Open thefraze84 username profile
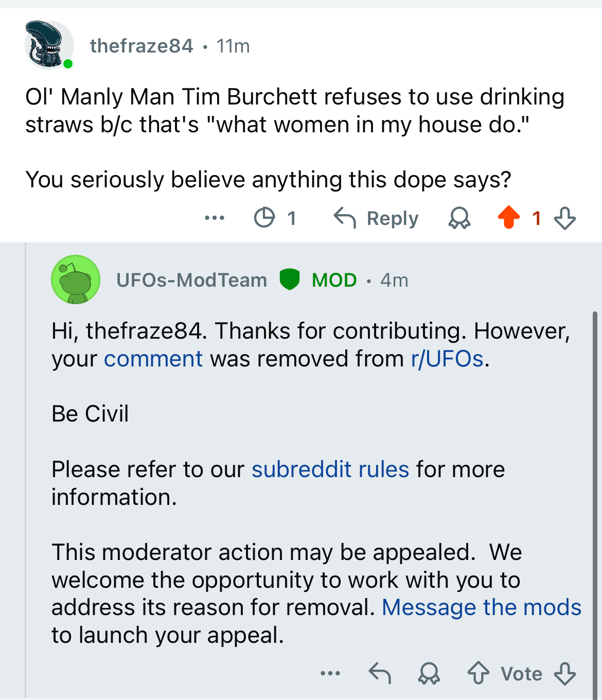The image size is (602, 700). (x=141, y=46)
